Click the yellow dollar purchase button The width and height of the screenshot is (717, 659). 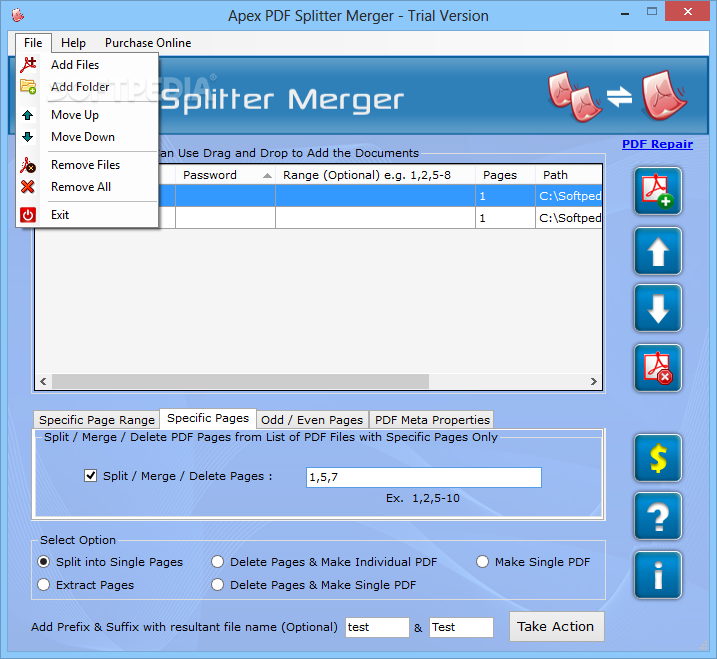658,458
